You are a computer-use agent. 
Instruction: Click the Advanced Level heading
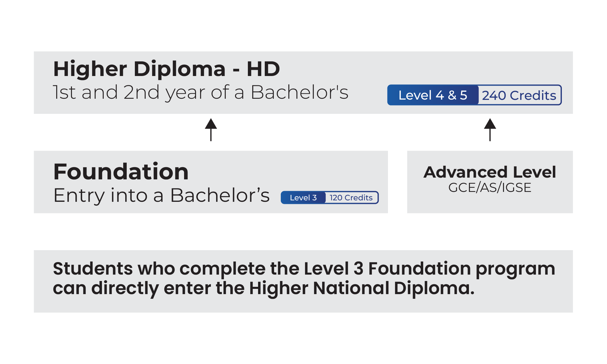click(490, 172)
